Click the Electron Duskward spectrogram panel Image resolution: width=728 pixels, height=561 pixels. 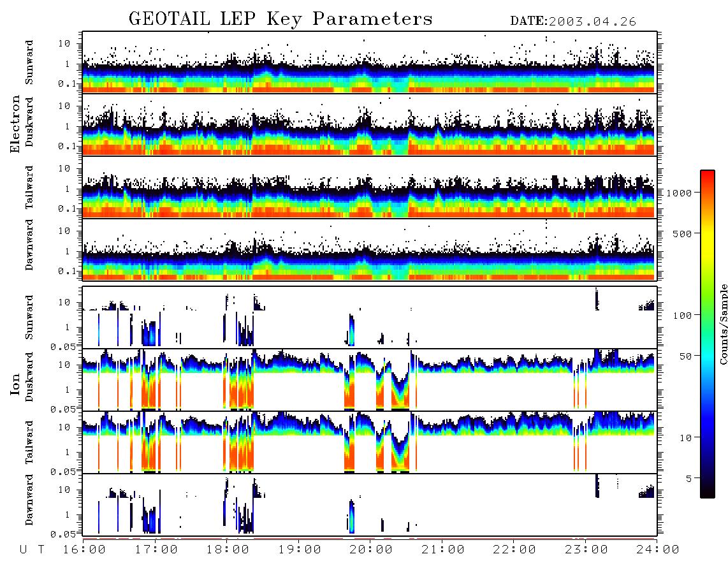point(370,125)
